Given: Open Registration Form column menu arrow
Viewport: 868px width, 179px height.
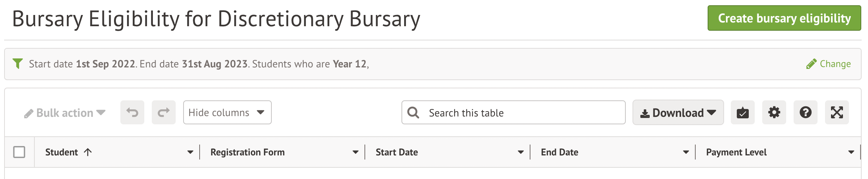Looking at the screenshot, I should pos(355,152).
